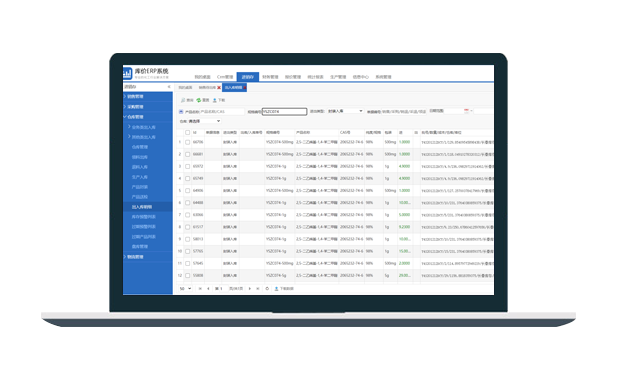The height and width of the screenshot is (370, 620).
Task: Open the Crm管理 top menu tab
Action: point(225,77)
